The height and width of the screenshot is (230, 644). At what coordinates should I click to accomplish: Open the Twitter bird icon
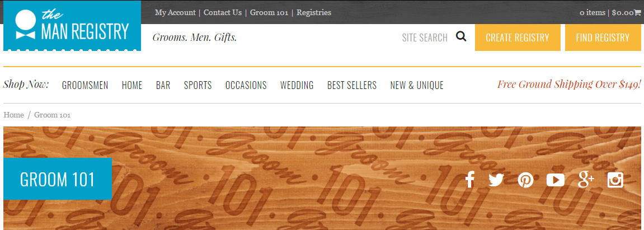click(496, 180)
